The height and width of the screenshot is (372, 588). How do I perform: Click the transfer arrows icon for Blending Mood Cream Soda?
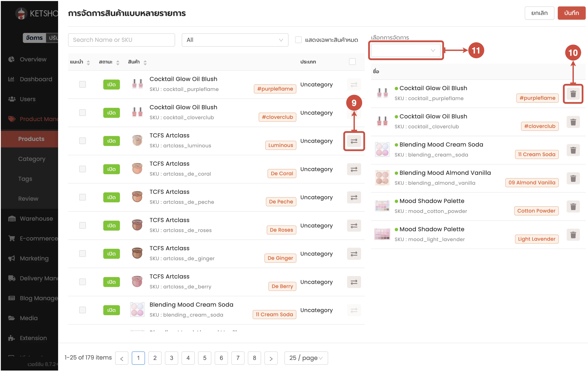354,310
